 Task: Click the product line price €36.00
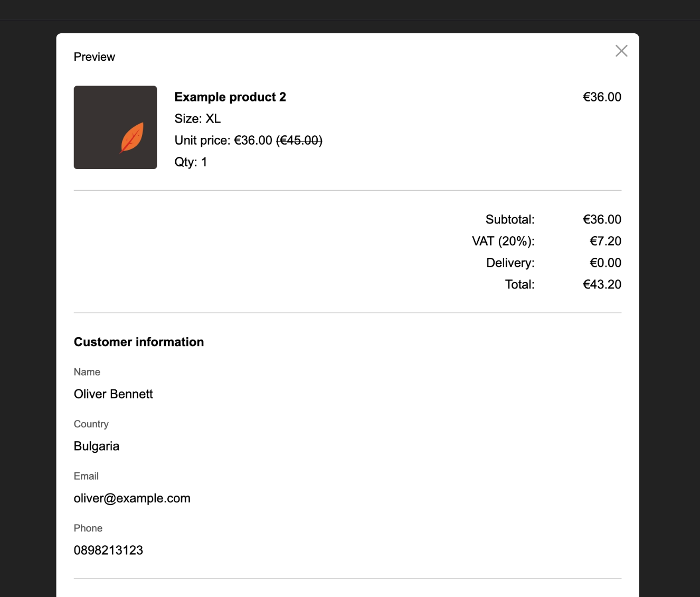(x=602, y=97)
